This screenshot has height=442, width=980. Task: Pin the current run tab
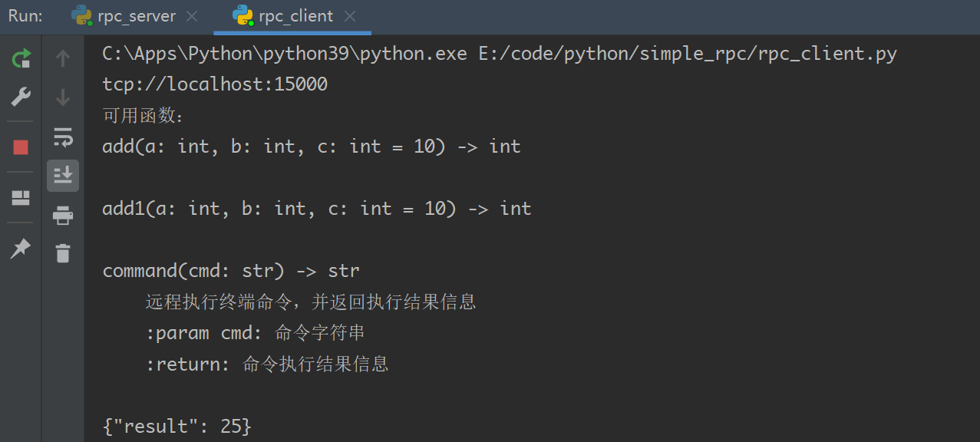[x=21, y=248]
